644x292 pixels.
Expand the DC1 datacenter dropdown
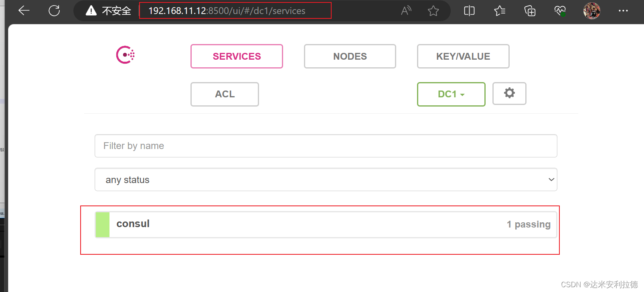[x=451, y=94]
